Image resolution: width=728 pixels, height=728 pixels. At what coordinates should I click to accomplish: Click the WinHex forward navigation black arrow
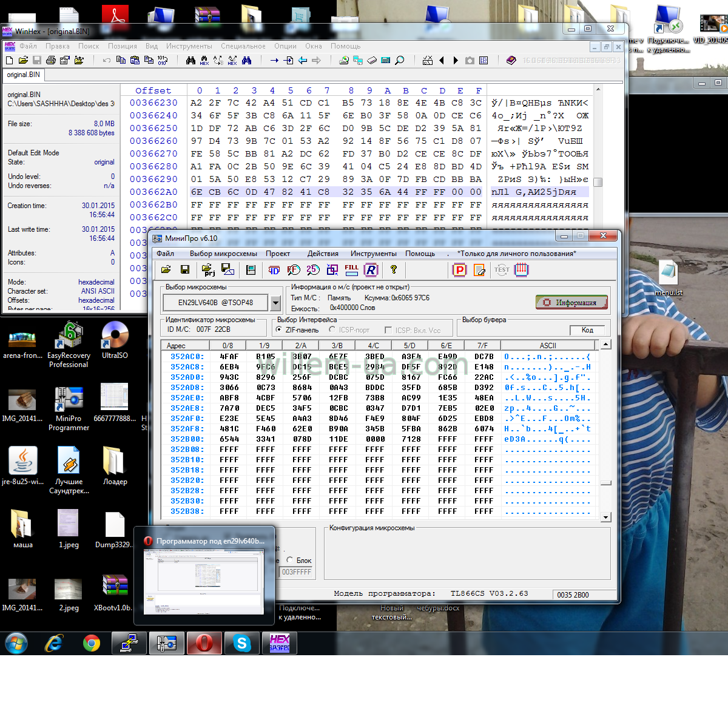pyautogui.click(x=456, y=60)
